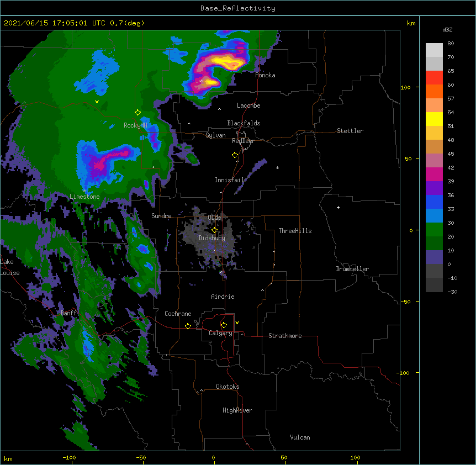Click the 80 value on dBZ legend

451,44
